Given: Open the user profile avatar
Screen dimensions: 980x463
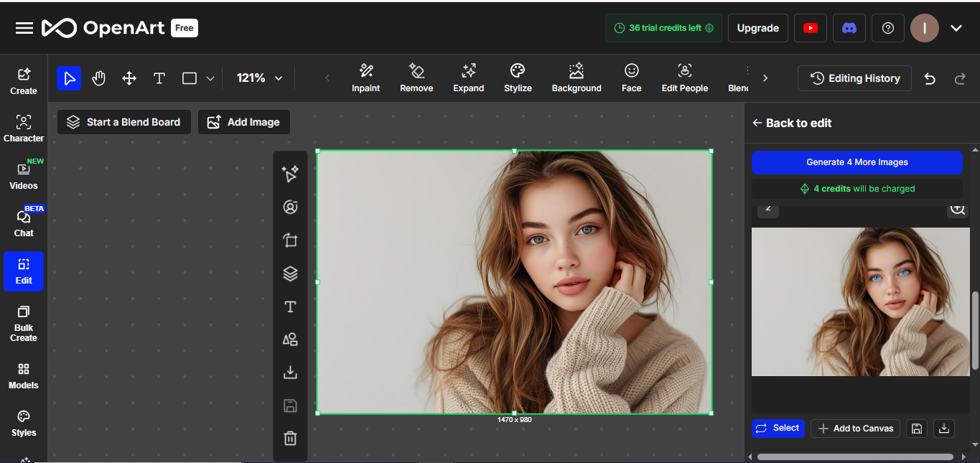Looking at the screenshot, I should click(925, 28).
